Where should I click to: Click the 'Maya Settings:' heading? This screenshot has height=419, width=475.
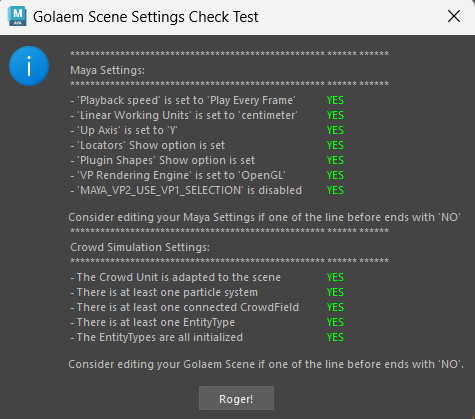[107, 70]
